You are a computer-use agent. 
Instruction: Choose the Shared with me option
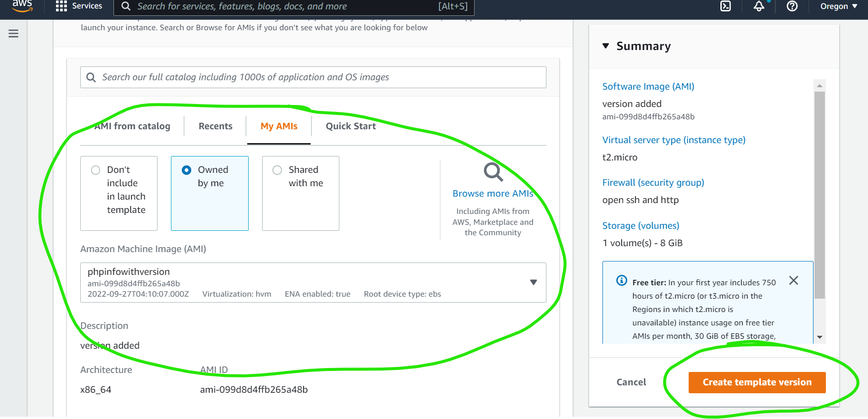tap(277, 170)
